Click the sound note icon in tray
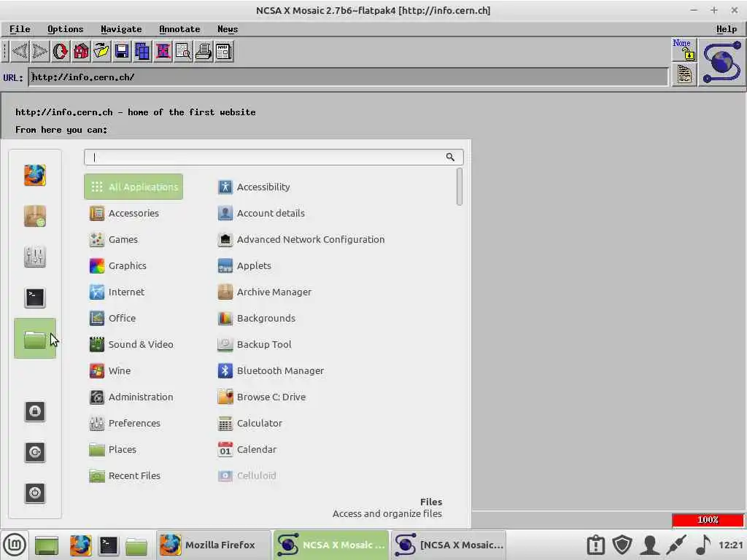747x560 pixels. [703, 545]
